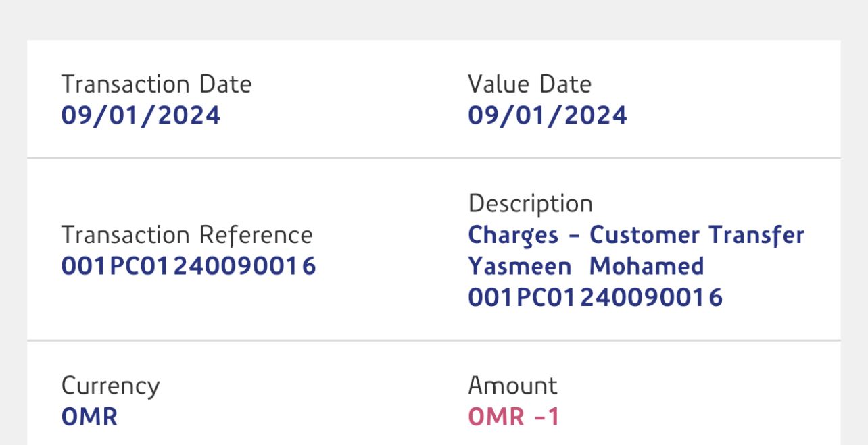Click the dash between Charges and Customer
The image size is (868, 445).
[x=574, y=236]
